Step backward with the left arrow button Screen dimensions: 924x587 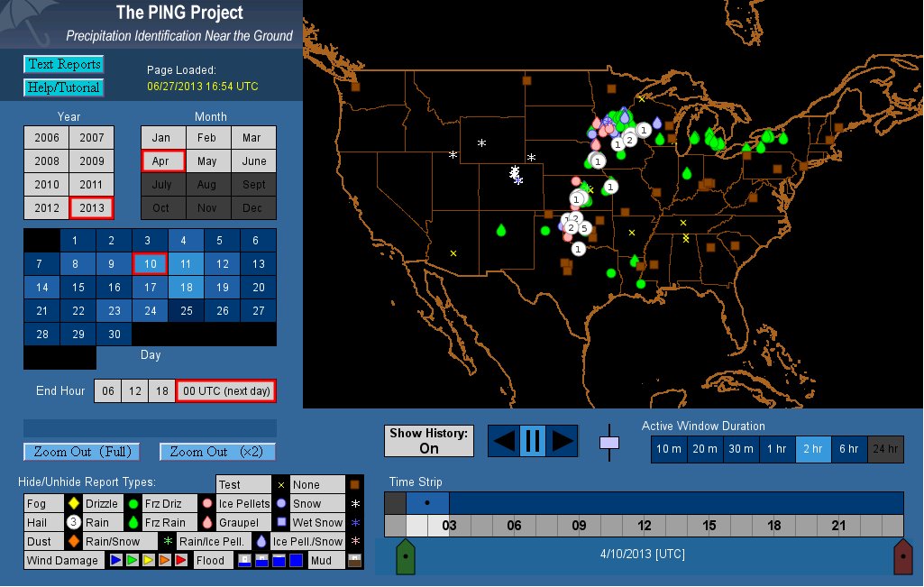pos(504,441)
